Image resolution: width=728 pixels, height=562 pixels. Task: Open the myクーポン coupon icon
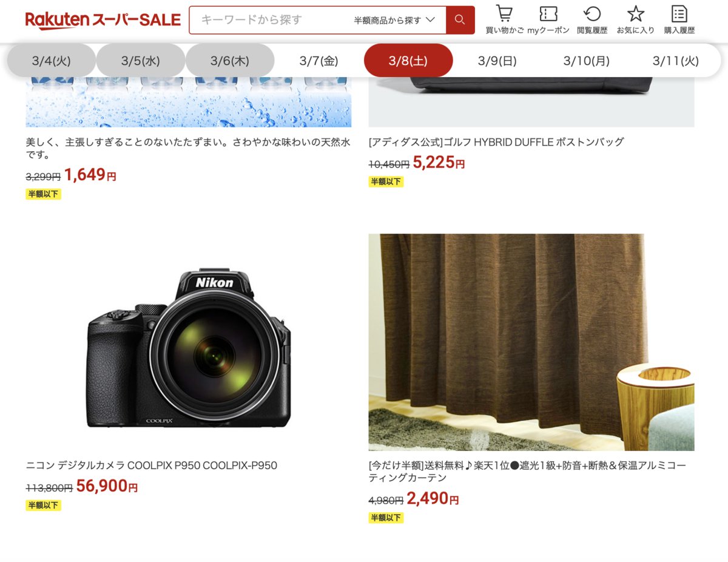548,19
